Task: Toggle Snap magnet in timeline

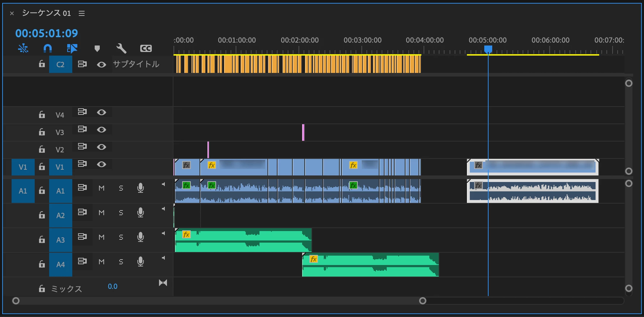Action: click(48, 48)
